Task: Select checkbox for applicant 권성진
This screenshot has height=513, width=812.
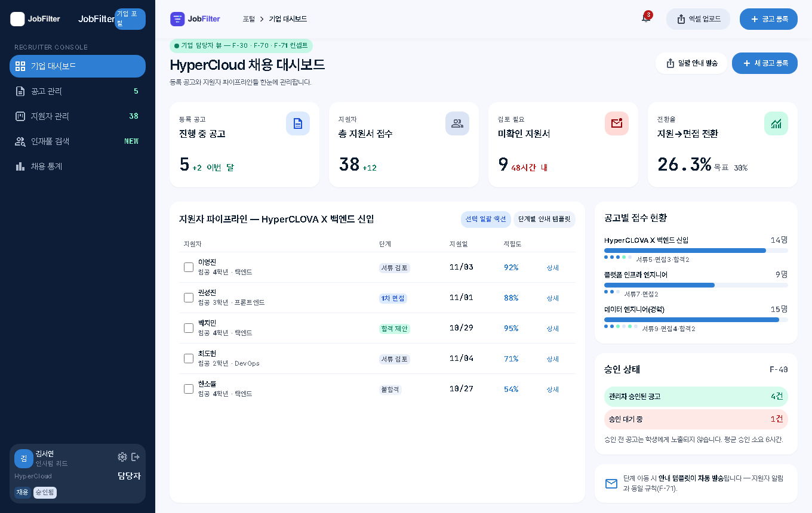Action: 189,298
